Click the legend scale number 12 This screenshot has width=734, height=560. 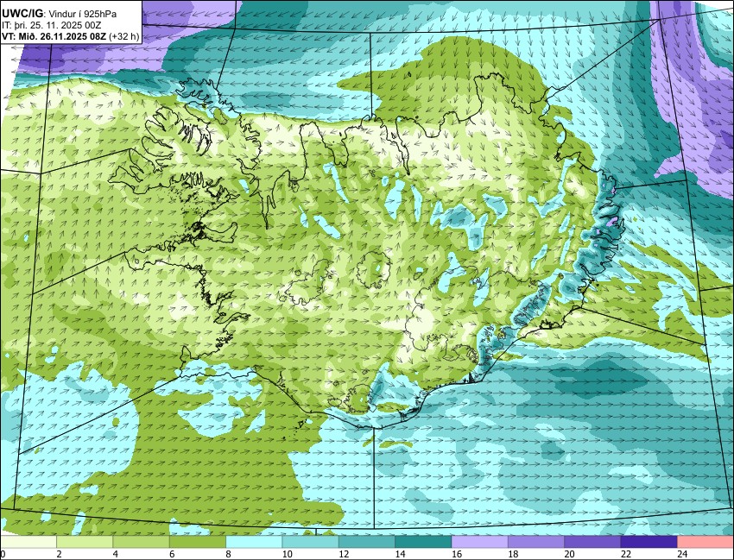click(344, 554)
